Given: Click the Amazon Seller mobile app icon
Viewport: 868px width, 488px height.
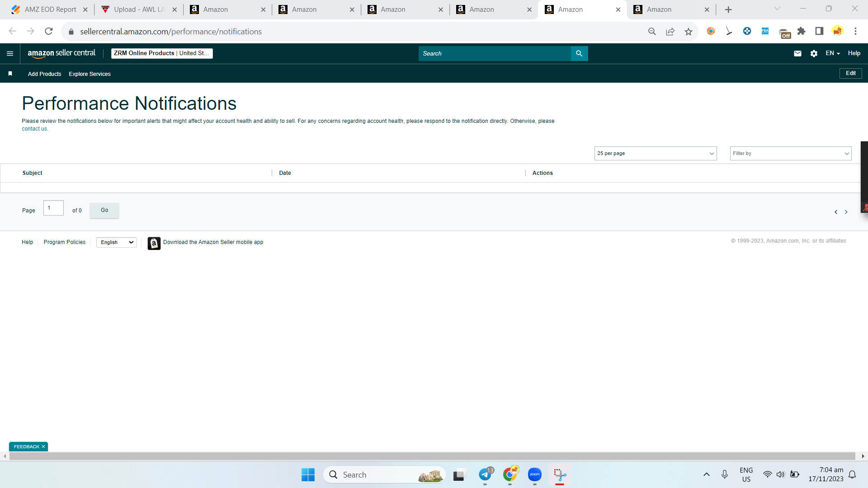Looking at the screenshot, I should [x=154, y=243].
